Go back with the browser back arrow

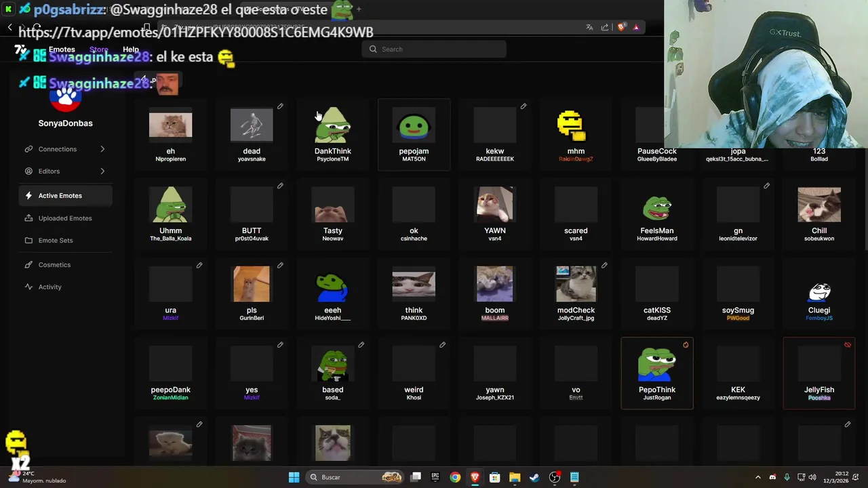9,27
